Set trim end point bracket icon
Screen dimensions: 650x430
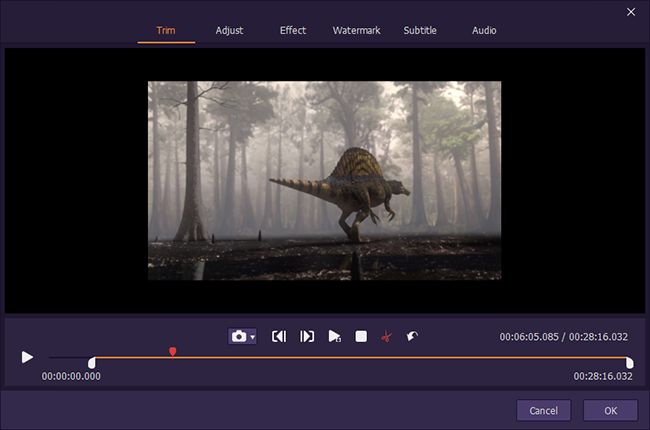click(307, 336)
